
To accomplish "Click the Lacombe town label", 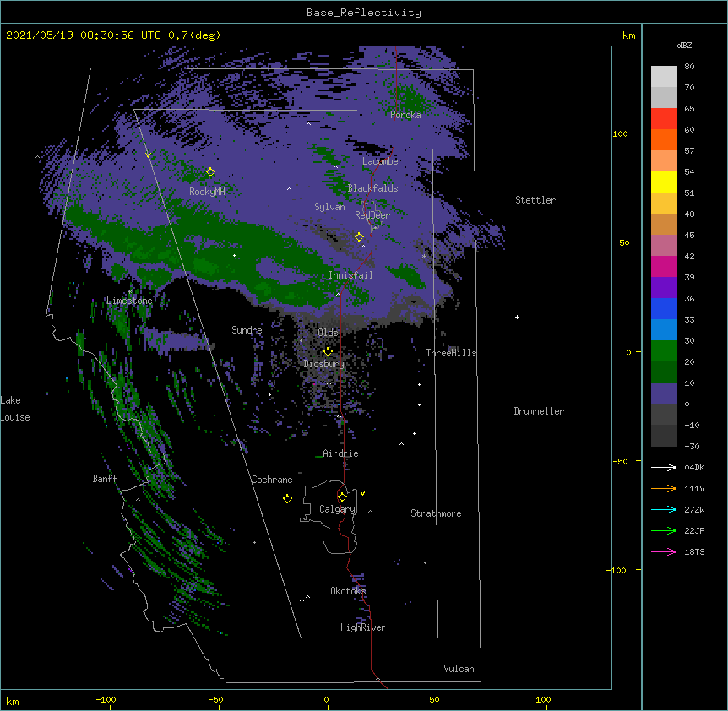I will [380, 161].
